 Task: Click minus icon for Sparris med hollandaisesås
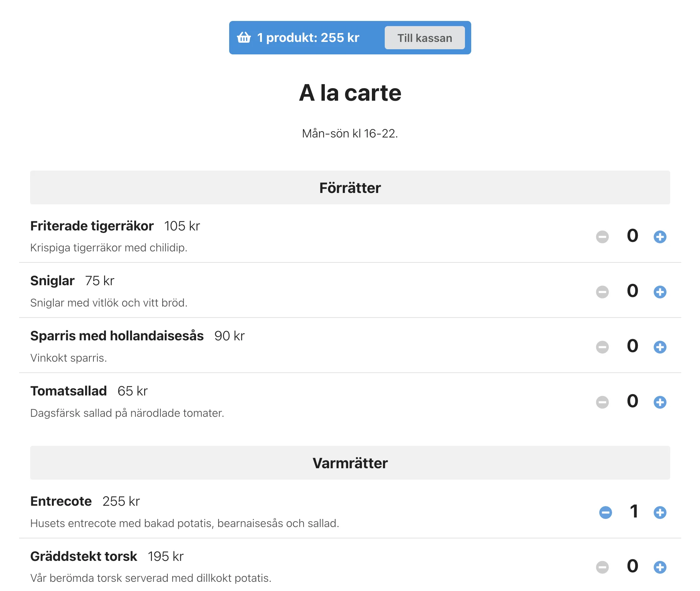[602, 347]
